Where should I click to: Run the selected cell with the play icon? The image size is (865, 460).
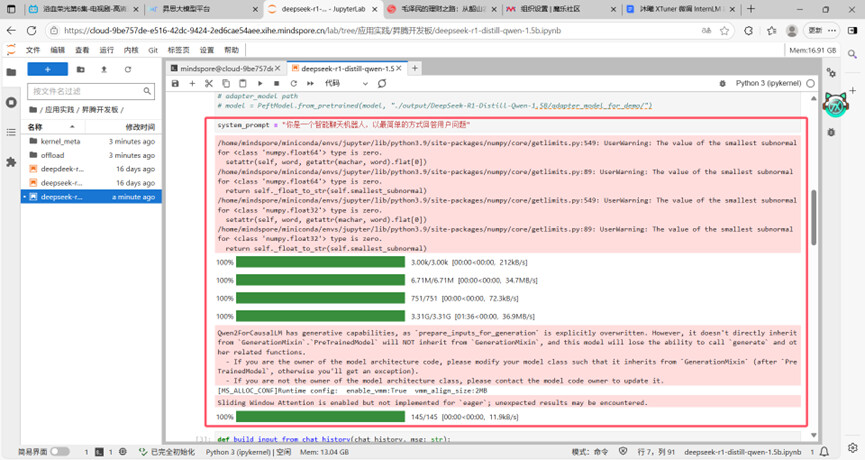(x=260, y=84)
